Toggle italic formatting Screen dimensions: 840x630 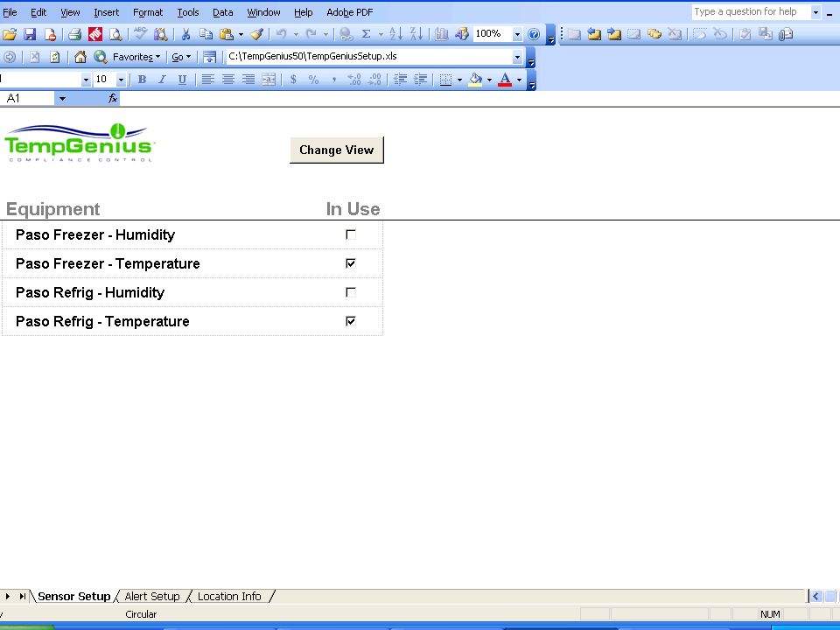point(162,80)
